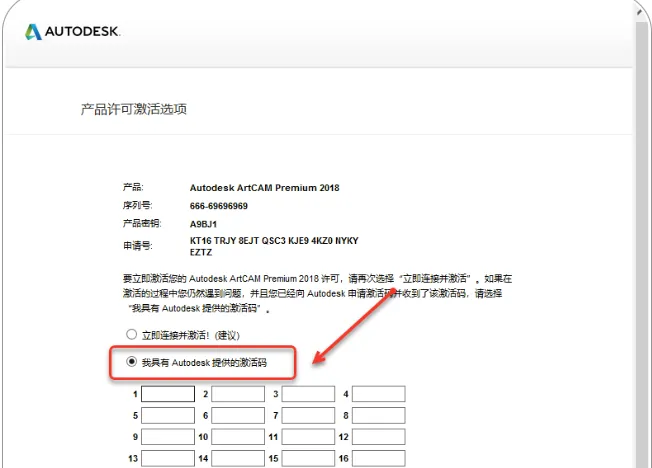Click the scrollbar up arrow
This screenshot has height=468, width=652.
[641, 12]
